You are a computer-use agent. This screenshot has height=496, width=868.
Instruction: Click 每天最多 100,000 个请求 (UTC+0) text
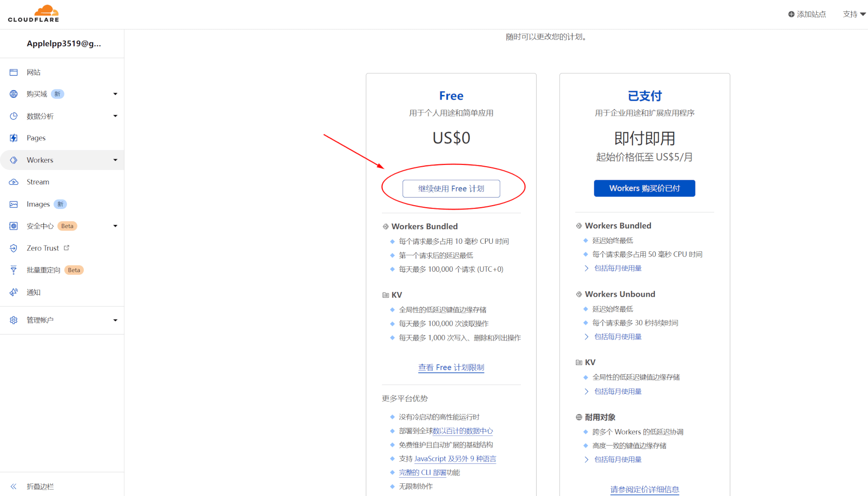click(x=451, y=269)
